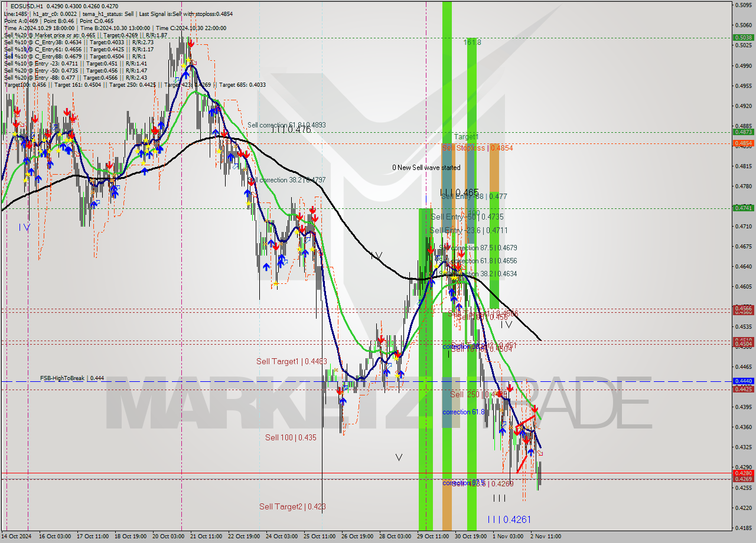Select the 'Sell Entry -23.6 | 0.4711' label
The width and height of the screenshot is (756, 543).
[x=468, y=230]
